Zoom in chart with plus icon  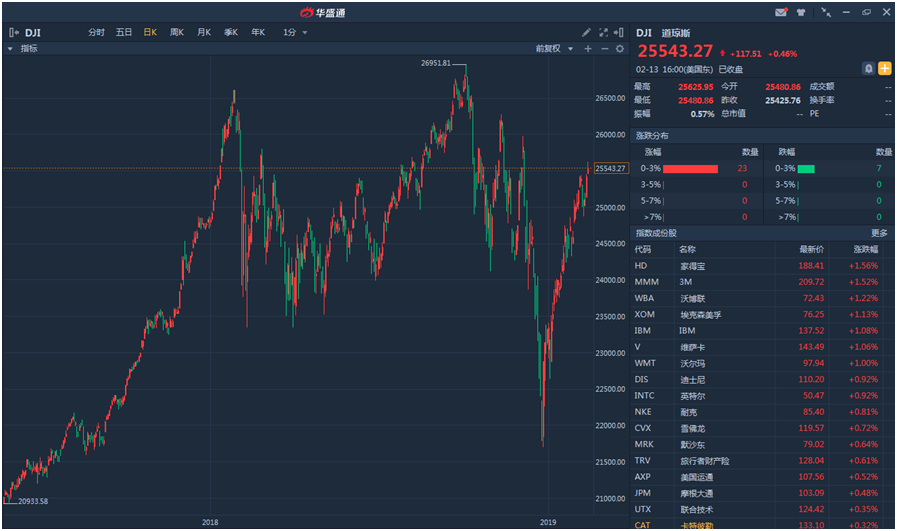point(588,48)
